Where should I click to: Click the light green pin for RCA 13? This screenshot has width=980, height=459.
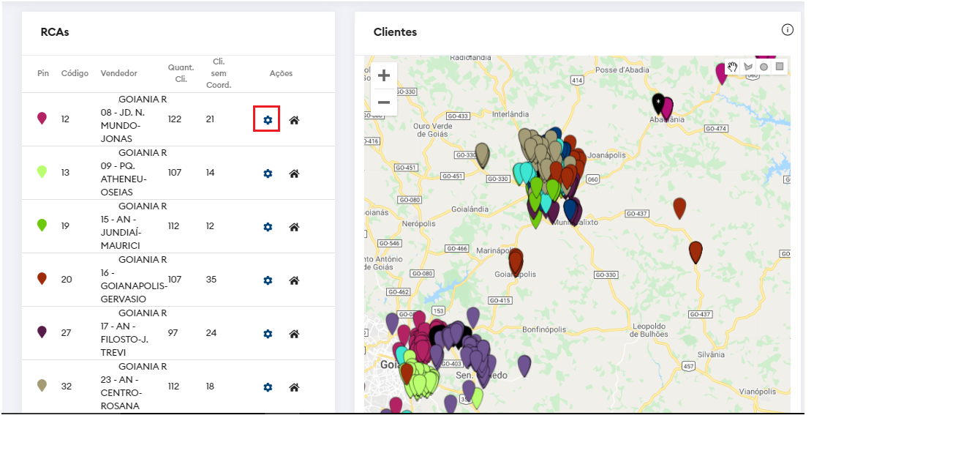42,172
